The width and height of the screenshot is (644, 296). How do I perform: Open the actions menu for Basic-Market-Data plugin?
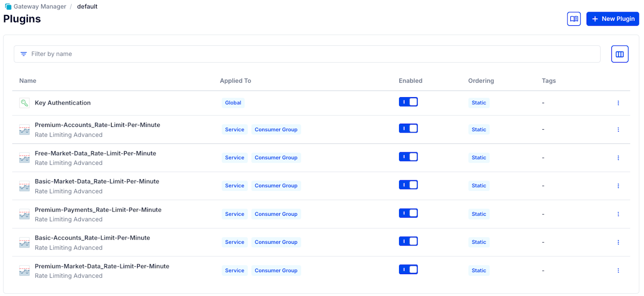(x=618, y=186)
